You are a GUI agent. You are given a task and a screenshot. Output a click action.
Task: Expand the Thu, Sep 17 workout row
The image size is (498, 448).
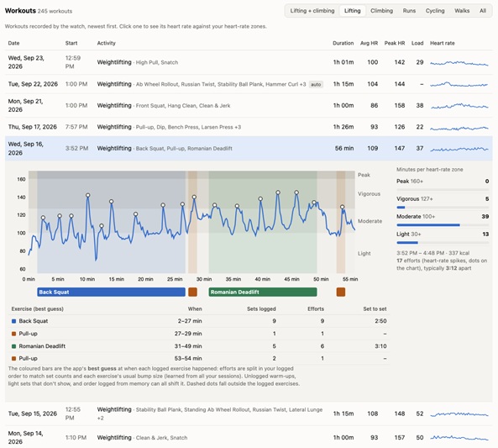(249, 127)
